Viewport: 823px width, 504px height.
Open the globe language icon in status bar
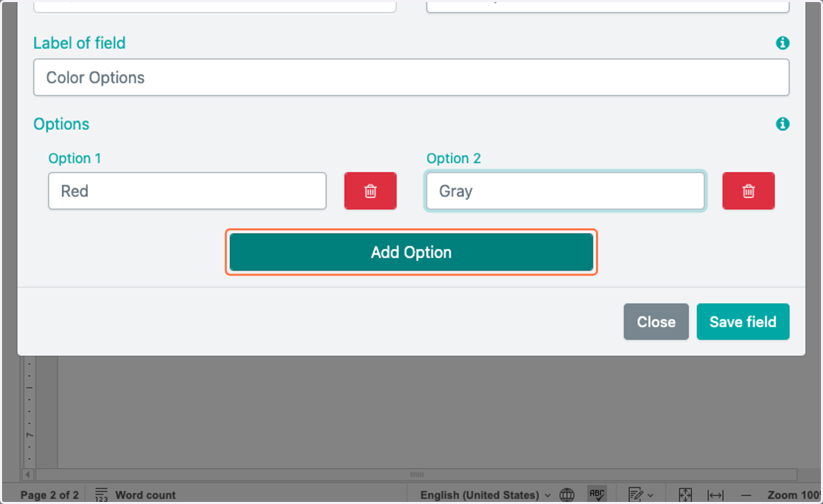[566, 494]
